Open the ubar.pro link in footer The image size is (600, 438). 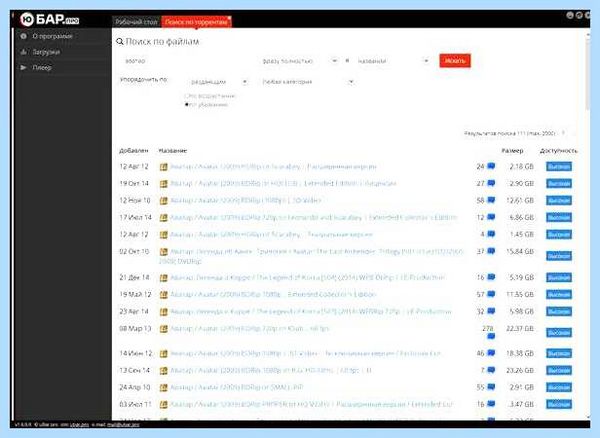tap(79, 425)
